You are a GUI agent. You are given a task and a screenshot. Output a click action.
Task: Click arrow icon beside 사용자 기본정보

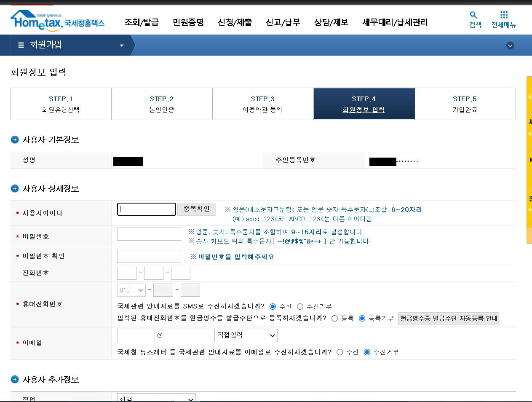point(15,139)
